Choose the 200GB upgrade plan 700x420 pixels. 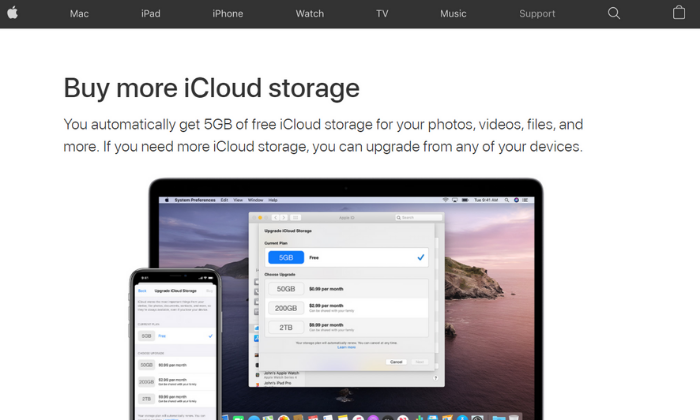click(x=346, y=308)
